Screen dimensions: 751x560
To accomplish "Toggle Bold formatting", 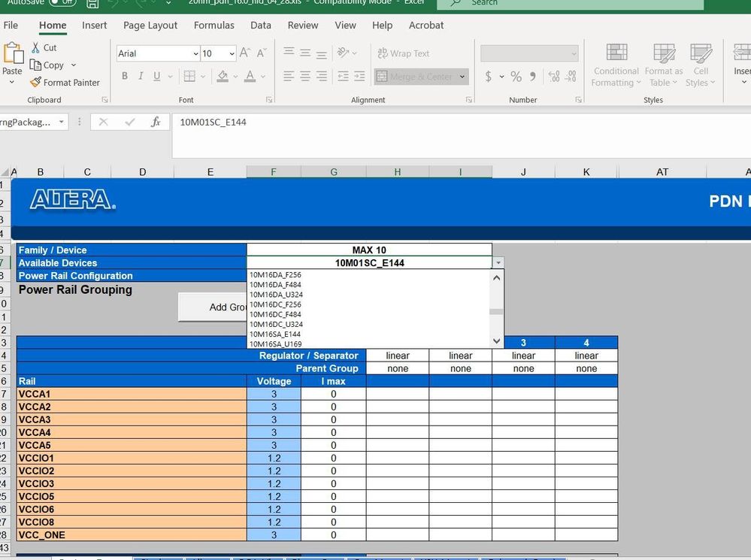I will [125, 76].
